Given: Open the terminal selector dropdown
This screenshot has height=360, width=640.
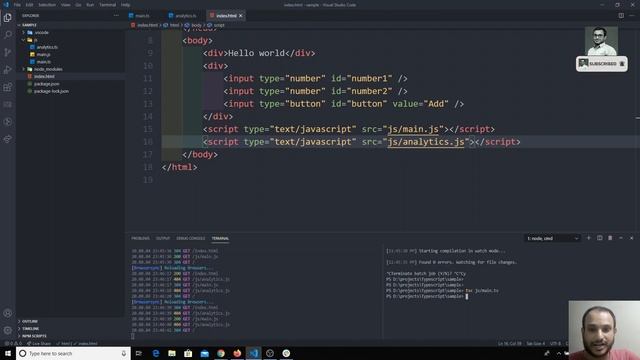Looking at the screenshot, I should (552, 238).
